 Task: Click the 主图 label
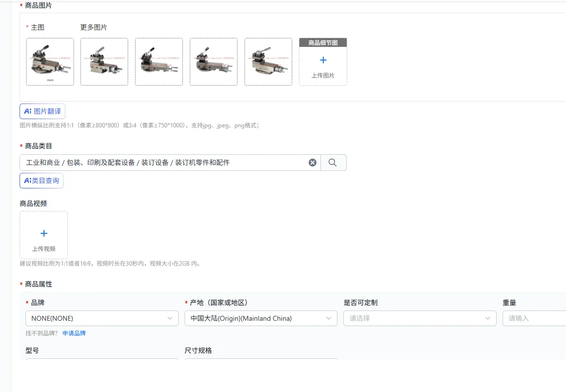click(x=38, y=27)
